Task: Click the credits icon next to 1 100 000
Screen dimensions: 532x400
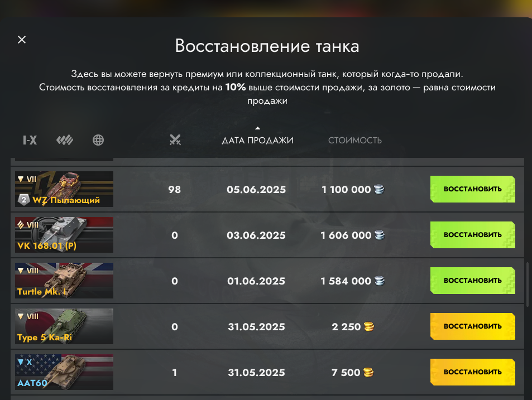Action: pos(379,189)
